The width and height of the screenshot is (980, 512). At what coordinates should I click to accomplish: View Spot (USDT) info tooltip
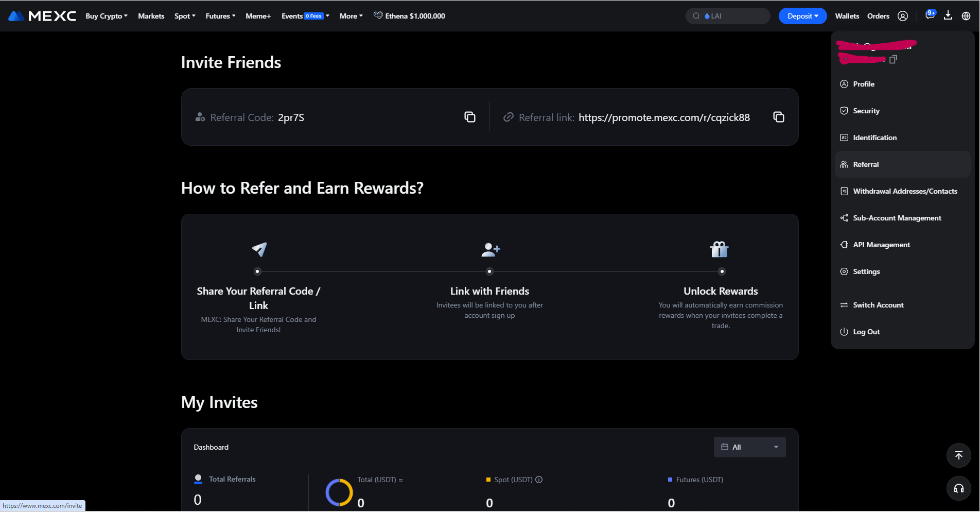(x=539, y=480)
